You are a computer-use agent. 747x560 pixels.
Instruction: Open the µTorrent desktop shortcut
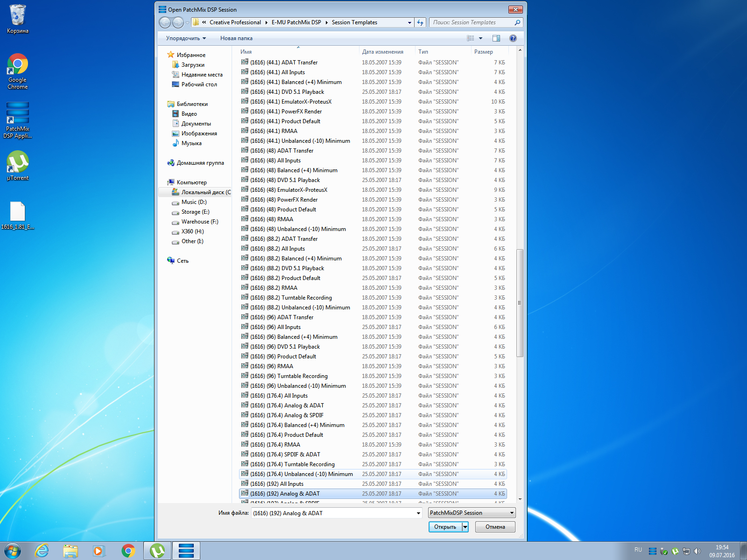point(18,166)
